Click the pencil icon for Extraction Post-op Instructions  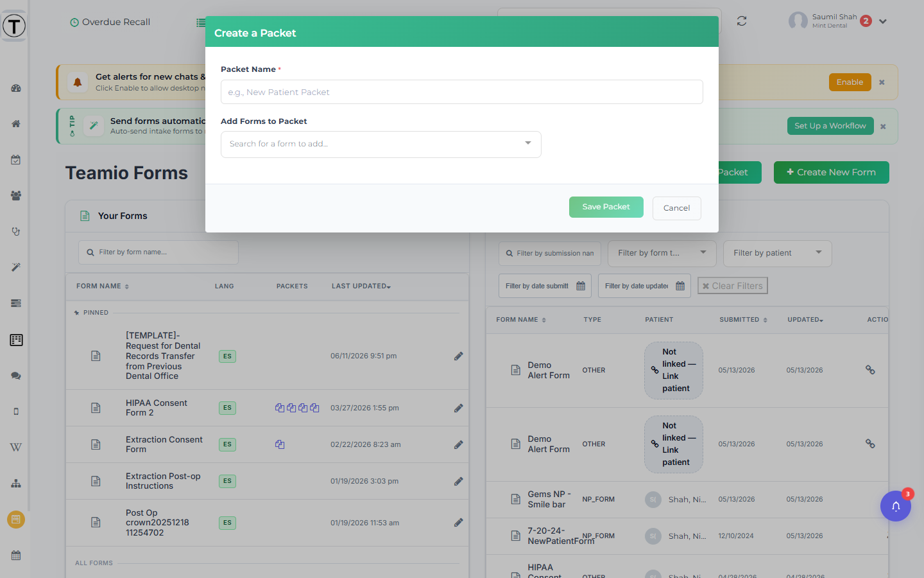click(x=459, y=481)
